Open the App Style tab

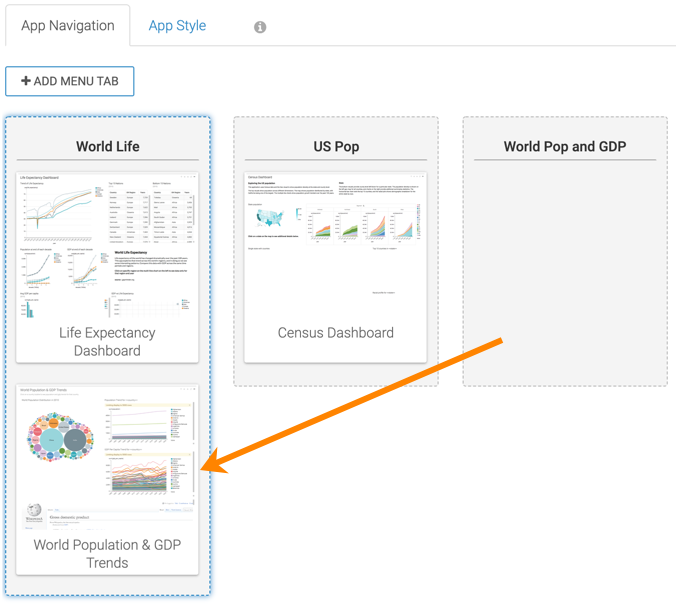(177, 26)
